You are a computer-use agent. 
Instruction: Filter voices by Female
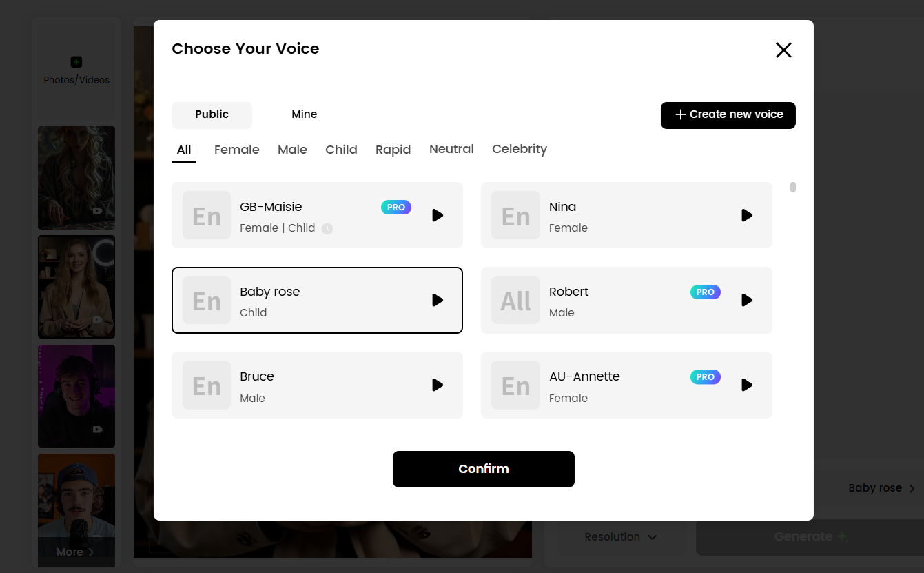click(x=236, y=150)
